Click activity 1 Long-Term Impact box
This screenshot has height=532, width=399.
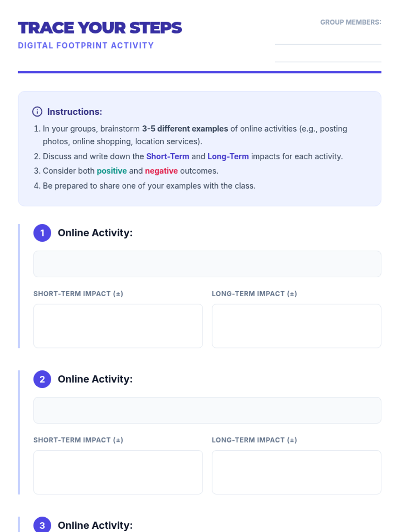(296, 326)
